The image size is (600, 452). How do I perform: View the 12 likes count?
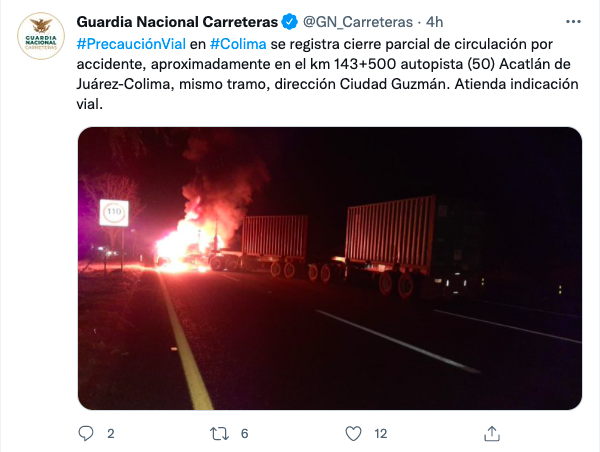click(x=380, y=434)
